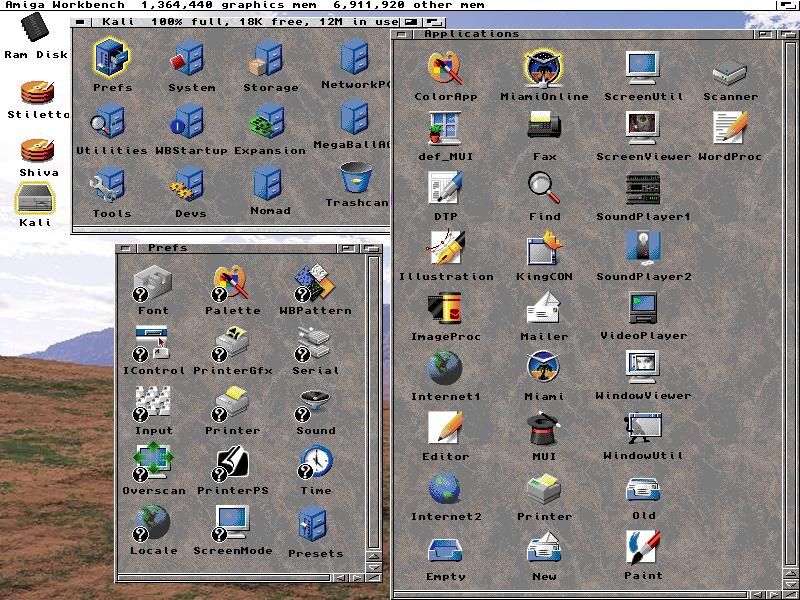Select the ScreenUtil monitor icon

point(642,68)
